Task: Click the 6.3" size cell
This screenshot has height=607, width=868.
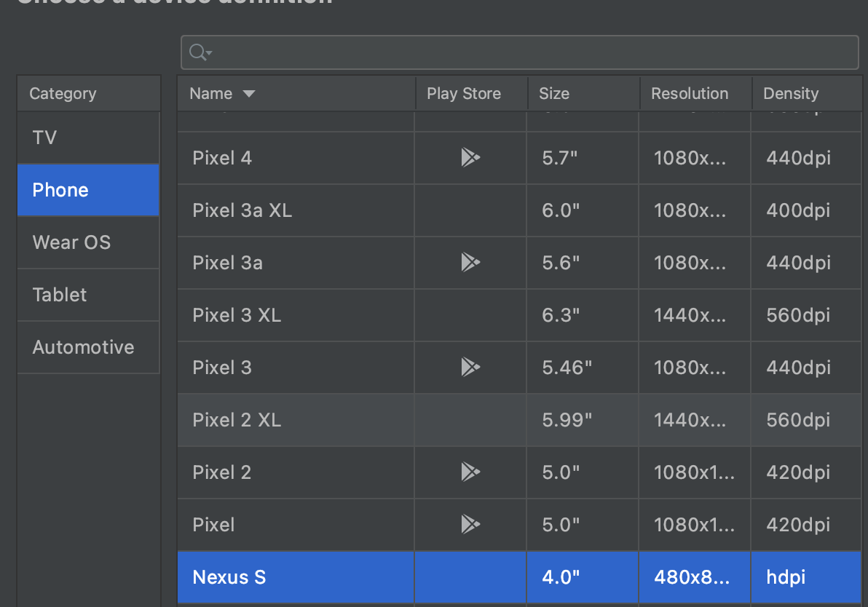Action: [x=583, y=315]
